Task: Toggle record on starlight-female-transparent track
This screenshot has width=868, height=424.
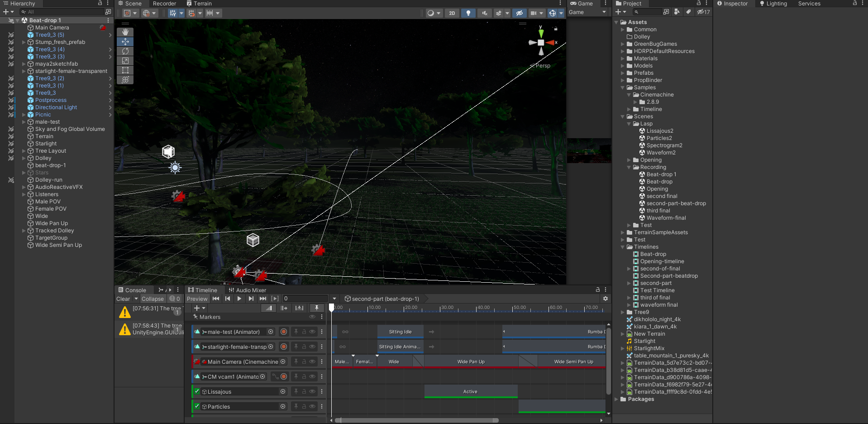Action: (284, 347)
